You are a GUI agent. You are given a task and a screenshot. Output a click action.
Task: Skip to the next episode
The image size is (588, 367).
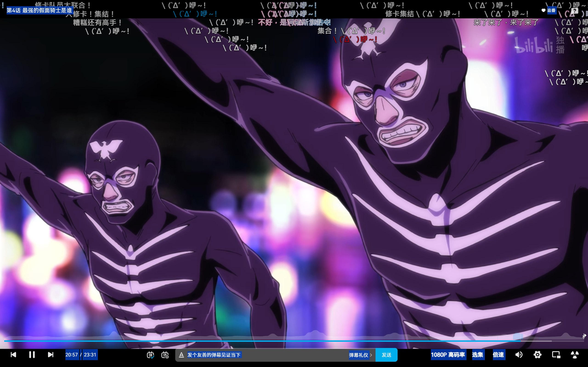pos(51,355)
